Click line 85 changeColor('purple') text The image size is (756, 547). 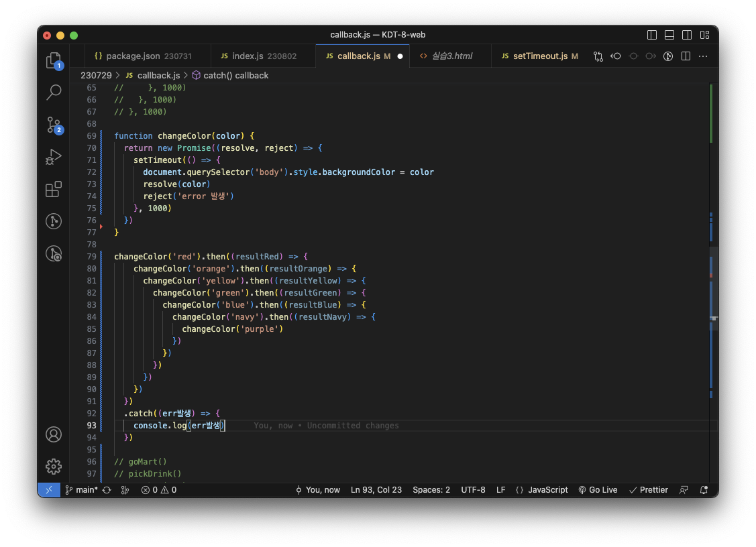coord(232,329)
